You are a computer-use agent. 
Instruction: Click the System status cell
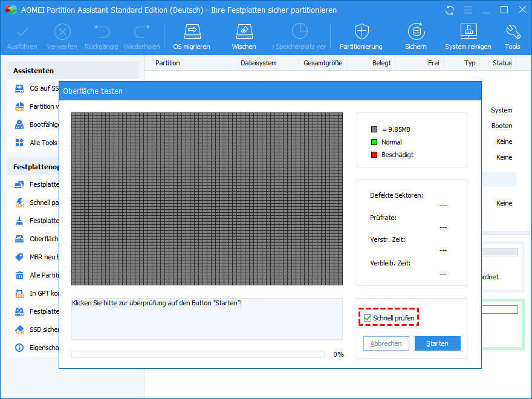(501, 110)
